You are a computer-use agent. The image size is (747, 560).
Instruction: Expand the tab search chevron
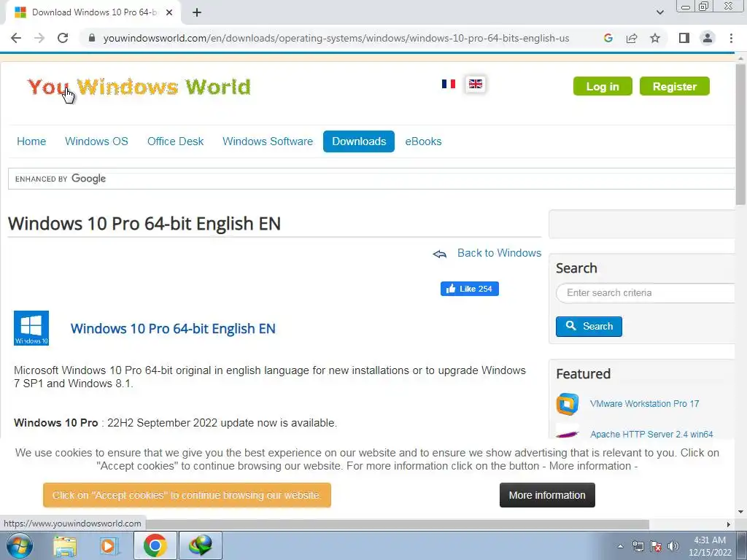pyautogui.click(x=659, y=12)
